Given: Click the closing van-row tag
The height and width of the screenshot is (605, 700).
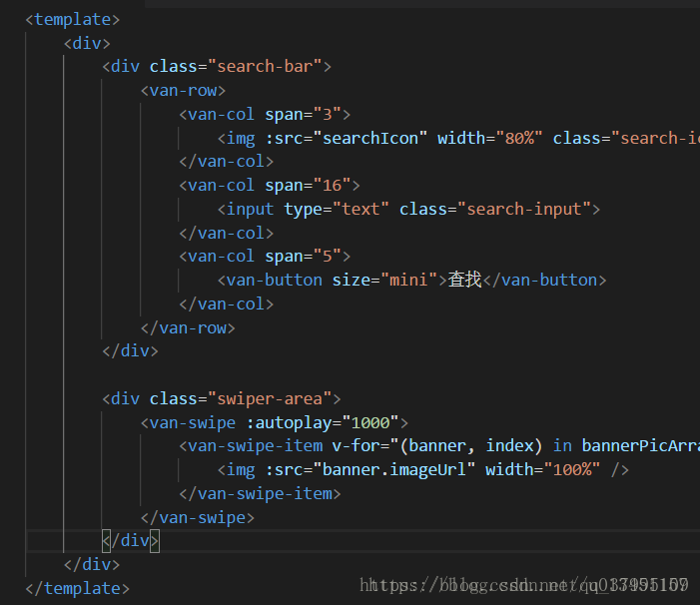Looking at the screenshot, I should coord(188,327).
